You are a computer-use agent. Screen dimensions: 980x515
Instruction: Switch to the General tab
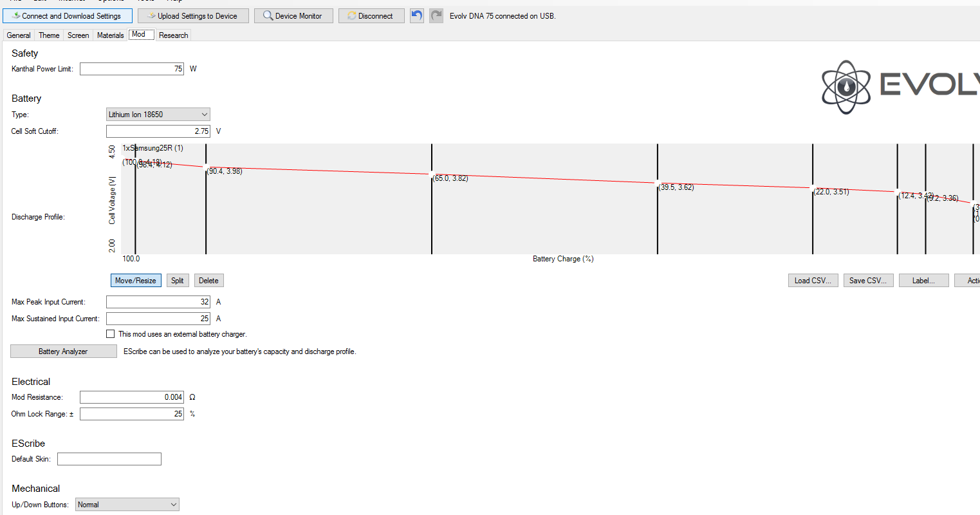tap(19, 35)
